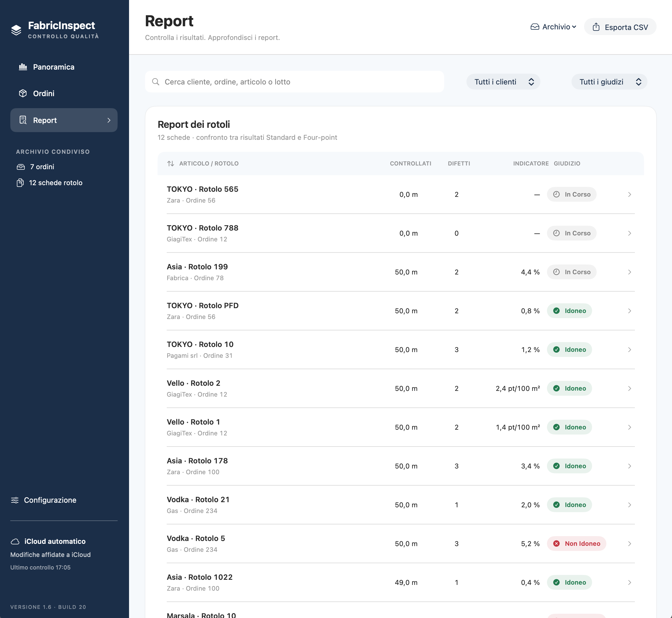
Task: Click the red cross icon for Vodka Rotolo 5
Action: 557,544
